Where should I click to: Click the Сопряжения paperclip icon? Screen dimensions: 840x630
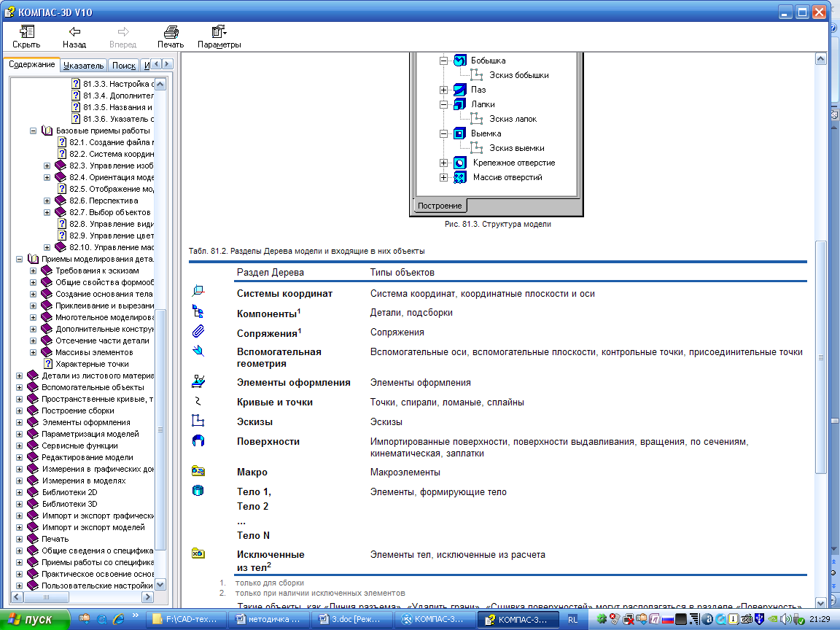(x=198, y=331)
